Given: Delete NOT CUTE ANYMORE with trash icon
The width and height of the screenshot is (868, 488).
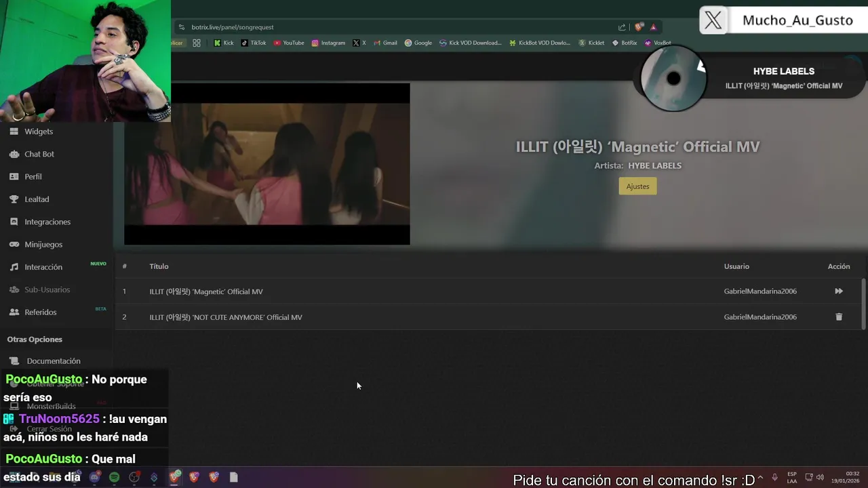Looking at the screenshot, I should point(839,317).
